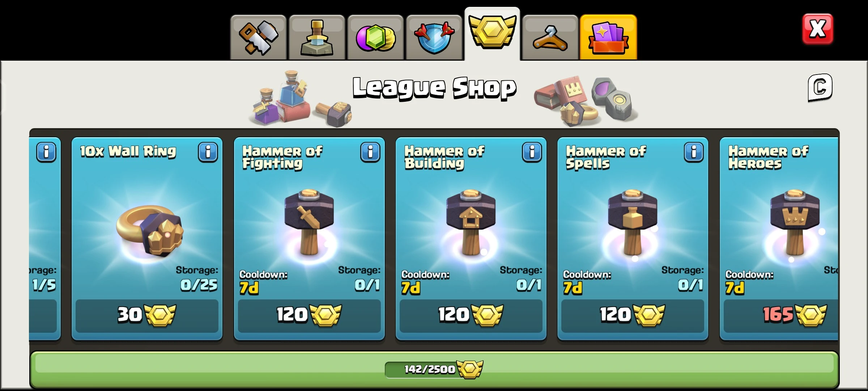
Task: Switch to the sword pedestal tab
Action: 317,38
